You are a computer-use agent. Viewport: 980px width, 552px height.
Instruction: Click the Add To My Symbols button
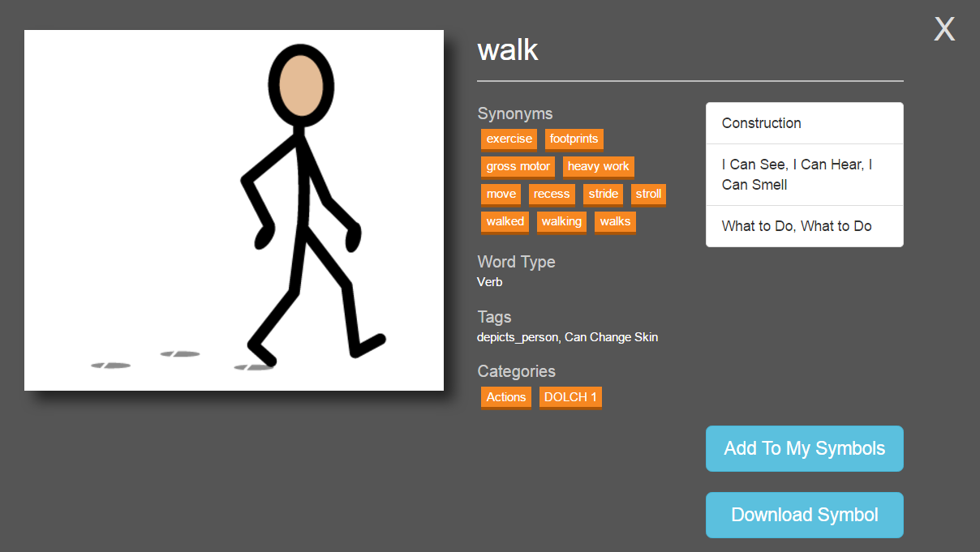coord(804,448)
